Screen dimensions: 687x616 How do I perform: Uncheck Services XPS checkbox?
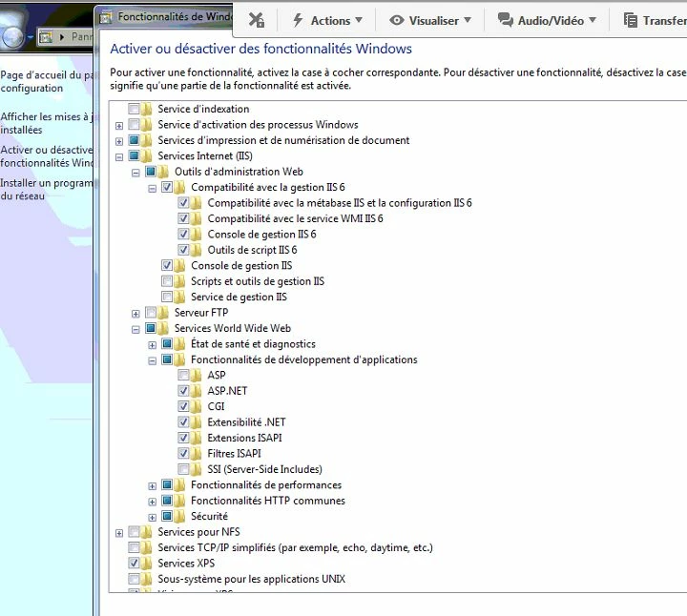pos(134,563)
